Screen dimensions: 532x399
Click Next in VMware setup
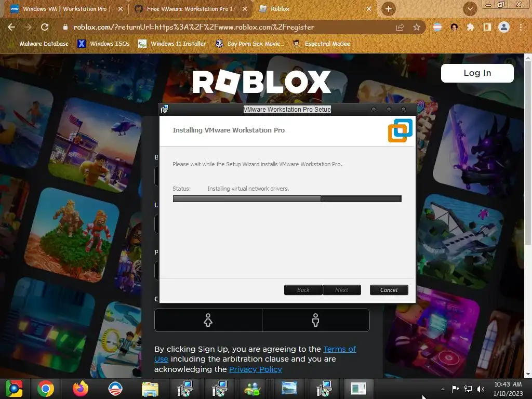click(x=342, y=290)
